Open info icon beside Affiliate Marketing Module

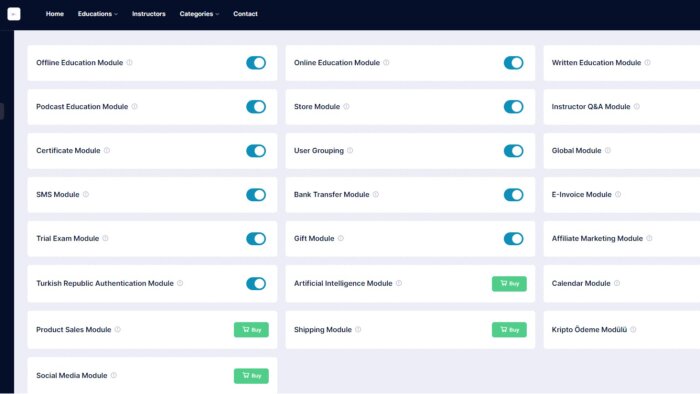649,238
